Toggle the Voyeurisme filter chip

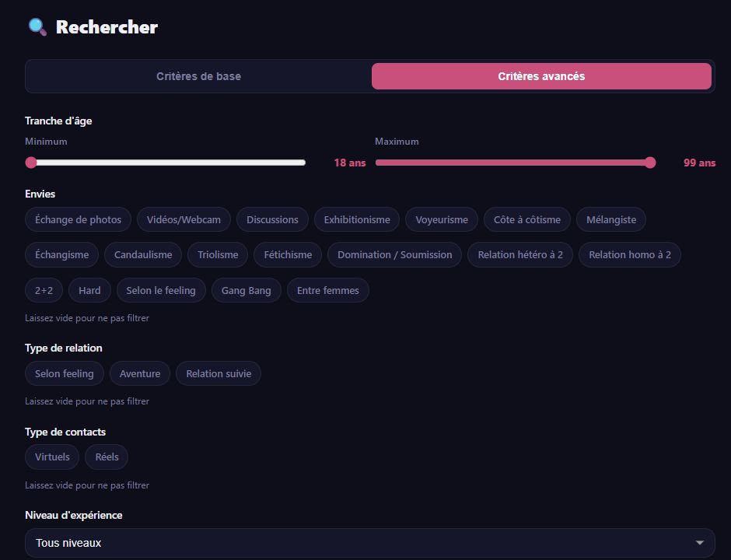(x=442, y=219)
